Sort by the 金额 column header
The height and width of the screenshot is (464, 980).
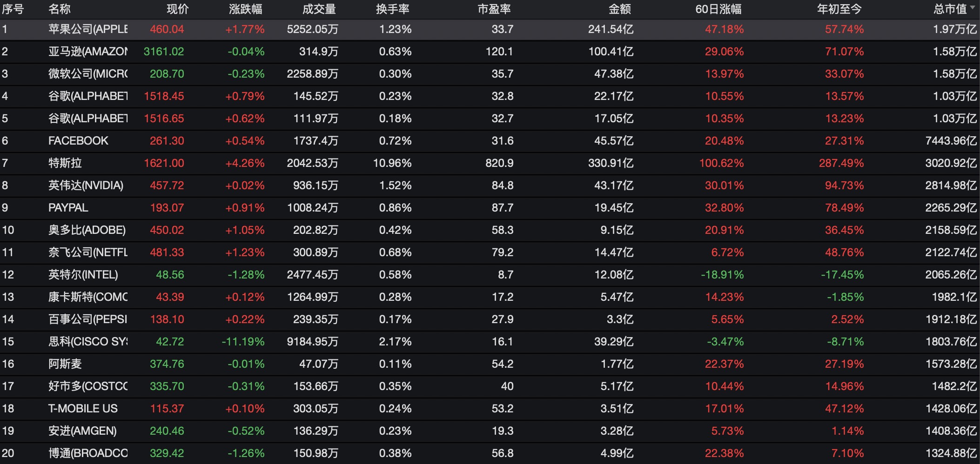[x=620, y=9]
